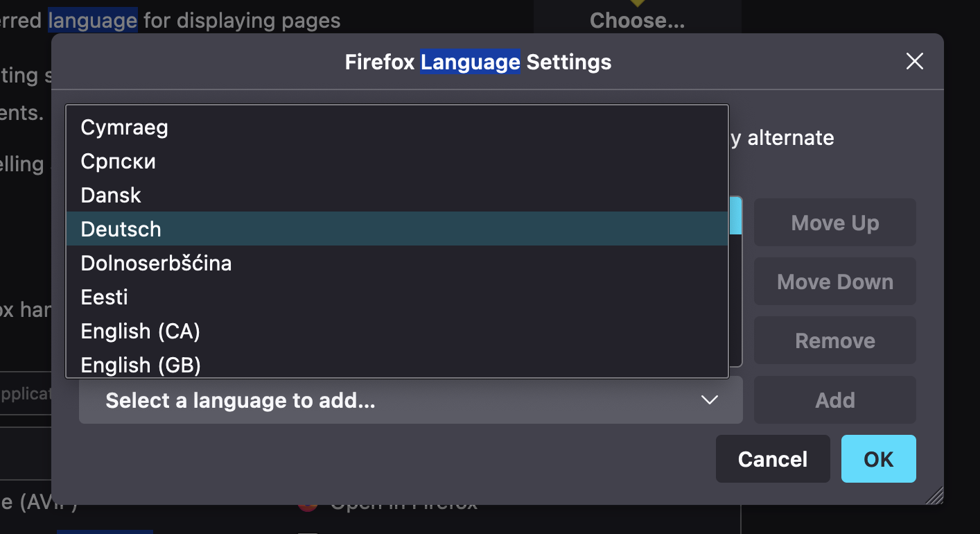
Task: Select Eesti language option
Action: pyautogui.click(x=105, y=298)
